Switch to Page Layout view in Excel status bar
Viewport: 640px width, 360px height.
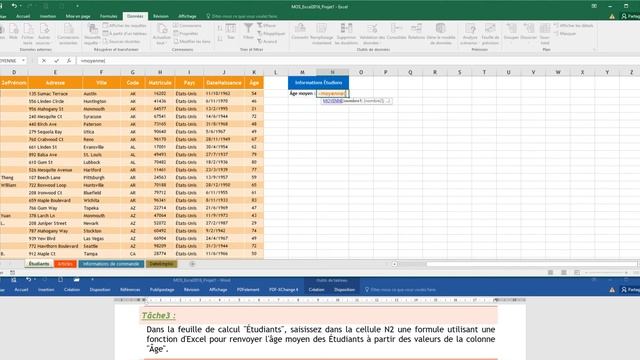564,272
